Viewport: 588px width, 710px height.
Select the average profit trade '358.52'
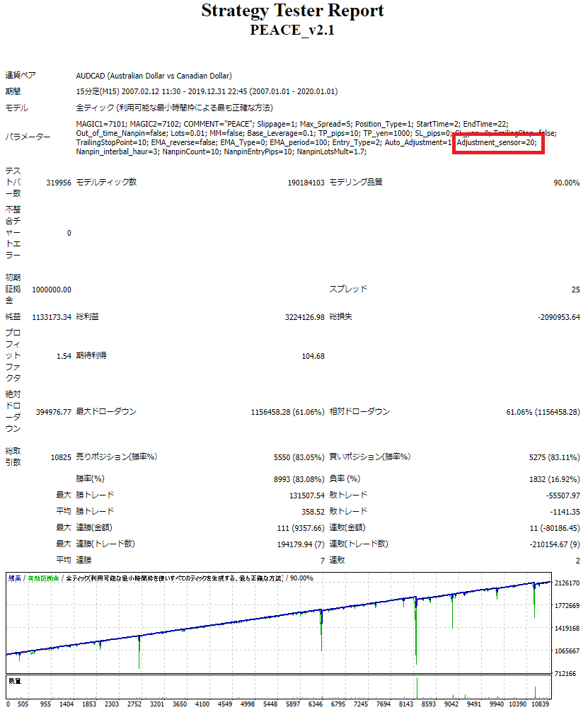click(x=313, y=512)
